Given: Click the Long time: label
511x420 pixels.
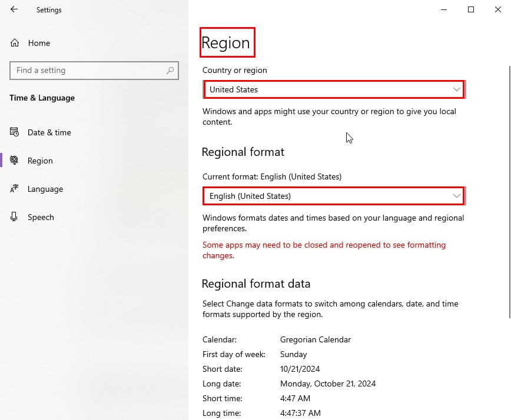Looking at the screenshot, I should tap(222, 413).
